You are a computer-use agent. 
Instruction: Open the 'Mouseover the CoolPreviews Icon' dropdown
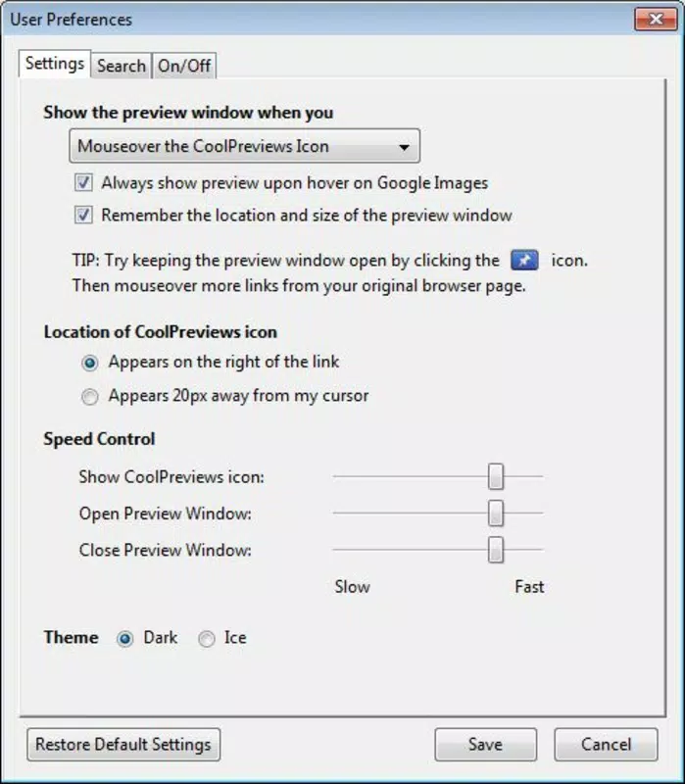click(x=244, y=146)
